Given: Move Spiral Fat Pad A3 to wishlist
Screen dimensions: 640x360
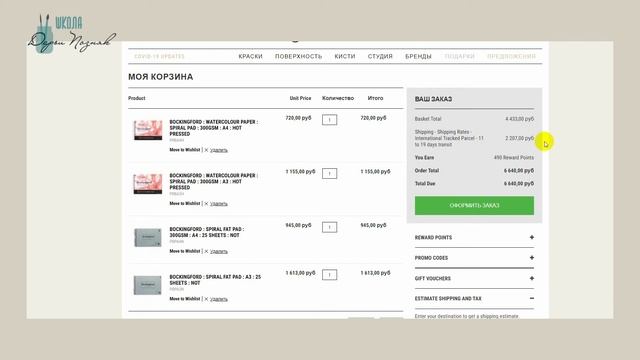Looking at the screenshot, I should coord(185,299).
